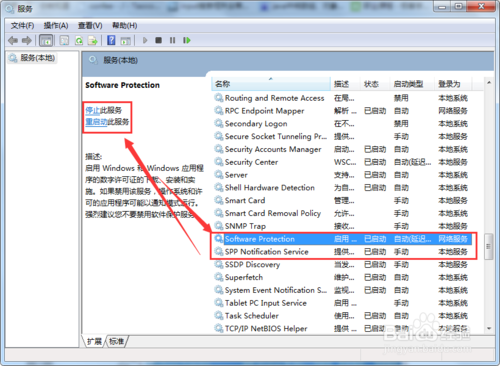500x366 pixels.
Task: Click the Restart Service icon
Action: coord(187,40)
